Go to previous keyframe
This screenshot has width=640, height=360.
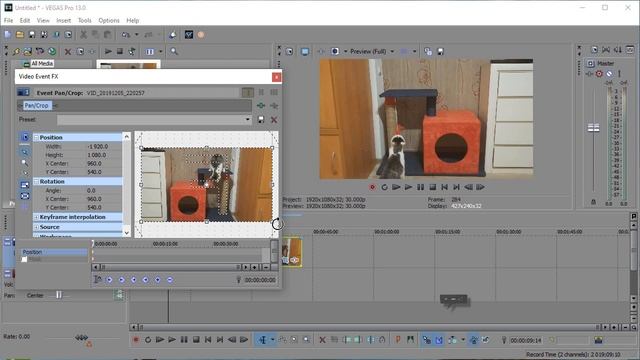122,280
